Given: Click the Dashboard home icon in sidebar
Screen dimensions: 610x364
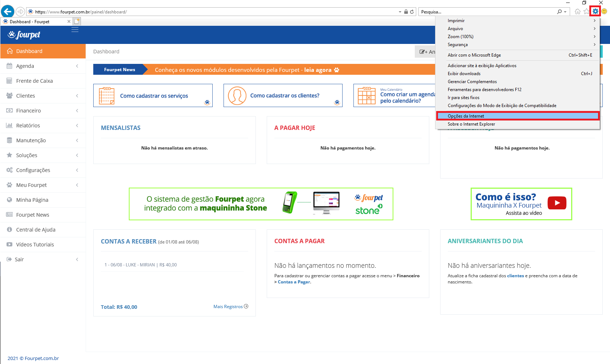Looking at the screenshot, I should point(10,51).
